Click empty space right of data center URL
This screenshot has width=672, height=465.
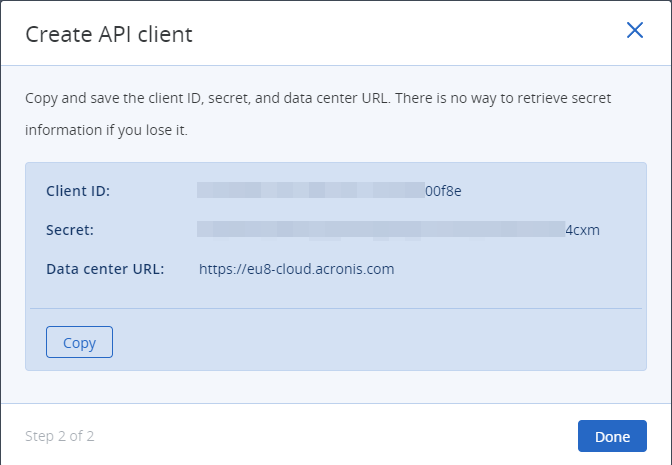coord(520,269)
